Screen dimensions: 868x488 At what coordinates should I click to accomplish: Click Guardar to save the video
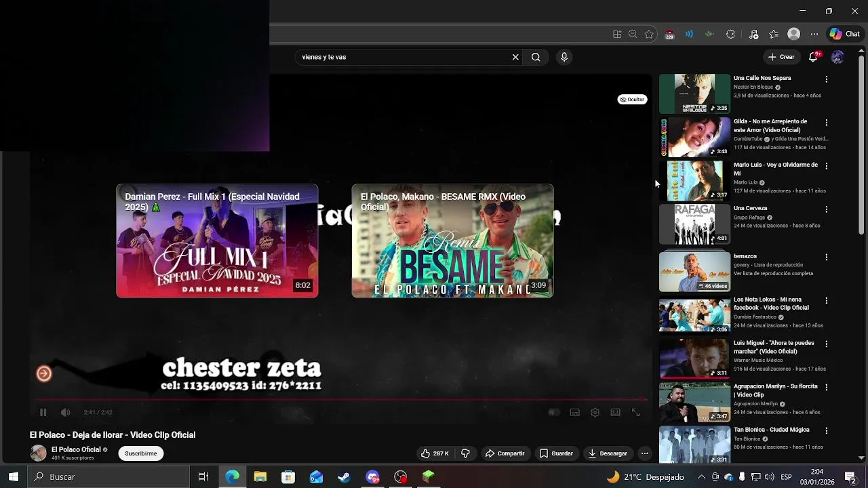pyautogui.click(x=556, y=453)
